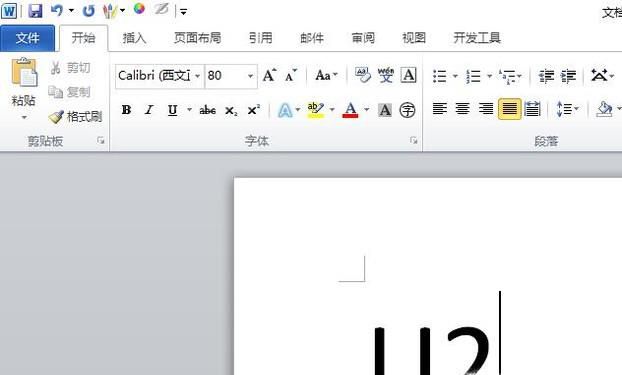Apply yellow text highlight color
The height and width of the screenshot is (375, 622).
316,110
